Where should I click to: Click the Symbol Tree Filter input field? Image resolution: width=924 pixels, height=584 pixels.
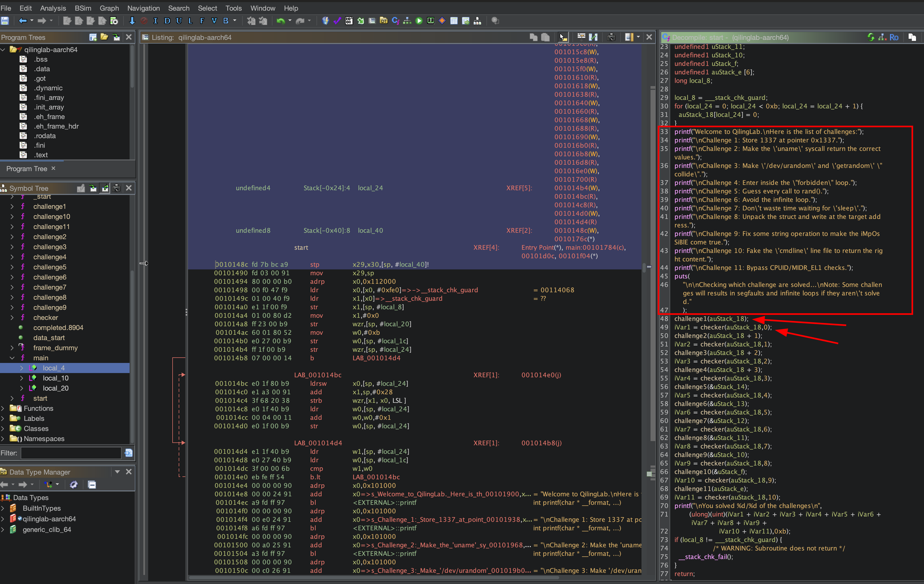click(71, 453)
